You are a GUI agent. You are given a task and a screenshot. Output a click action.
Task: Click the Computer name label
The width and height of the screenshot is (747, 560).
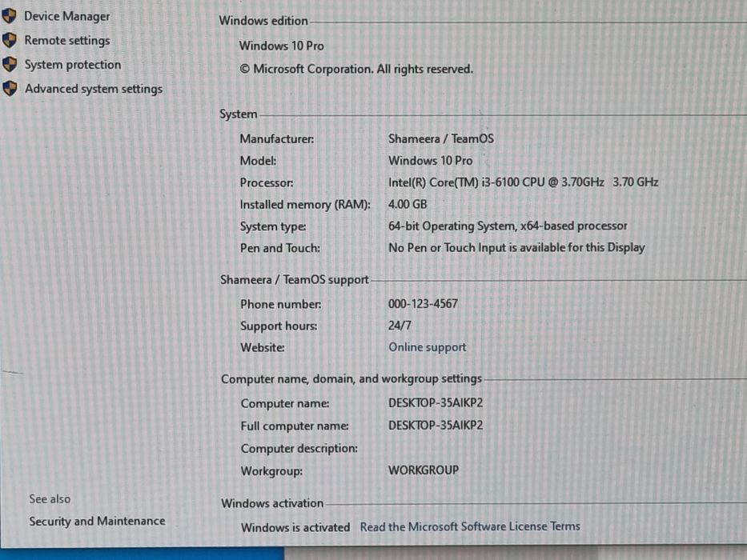click(285, 404)
